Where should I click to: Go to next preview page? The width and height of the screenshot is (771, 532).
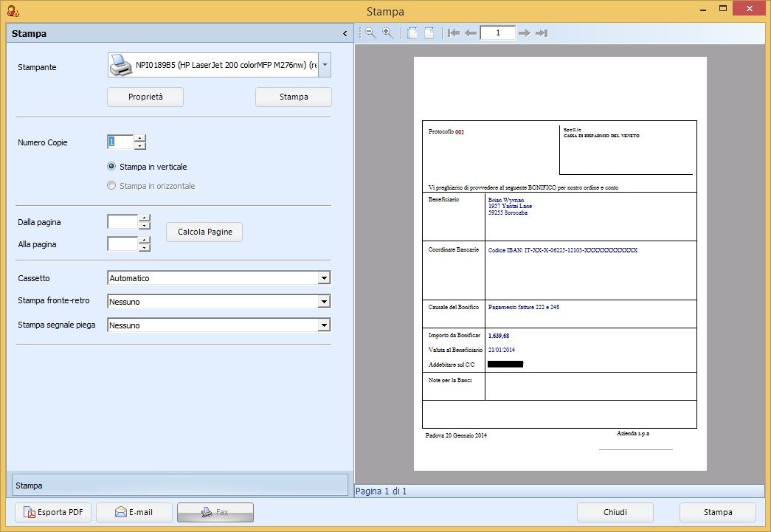[525, 33]
